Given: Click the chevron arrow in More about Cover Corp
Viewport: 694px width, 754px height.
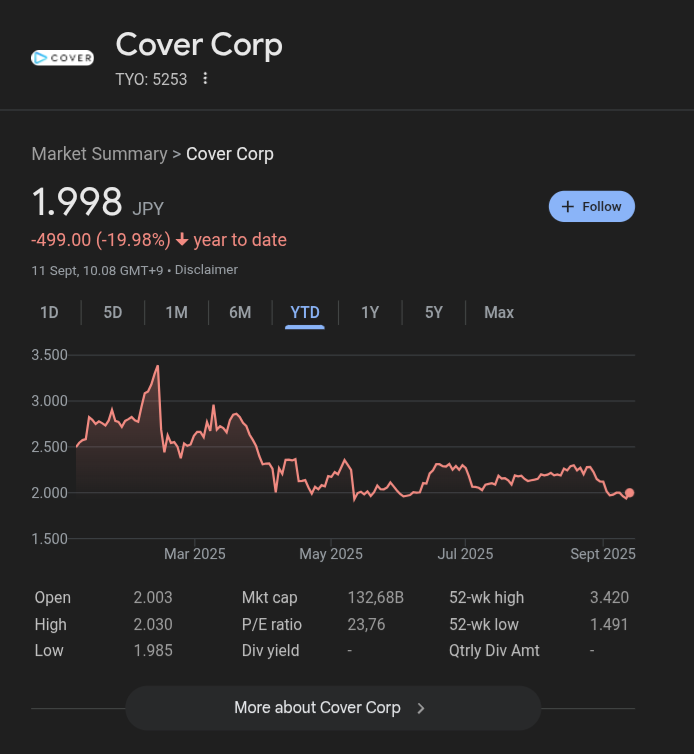Looking at the screenshot, I should [421, 708].
